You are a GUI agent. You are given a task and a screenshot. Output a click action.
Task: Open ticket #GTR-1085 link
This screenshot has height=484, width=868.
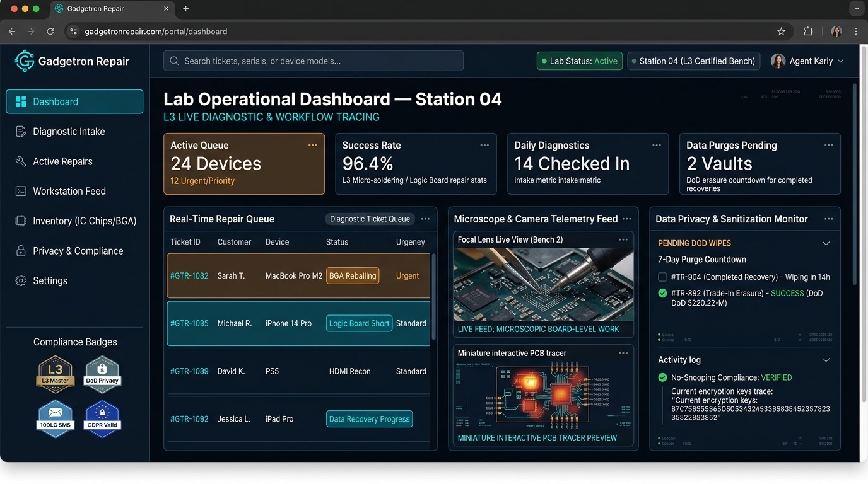(x=189, y=323)
